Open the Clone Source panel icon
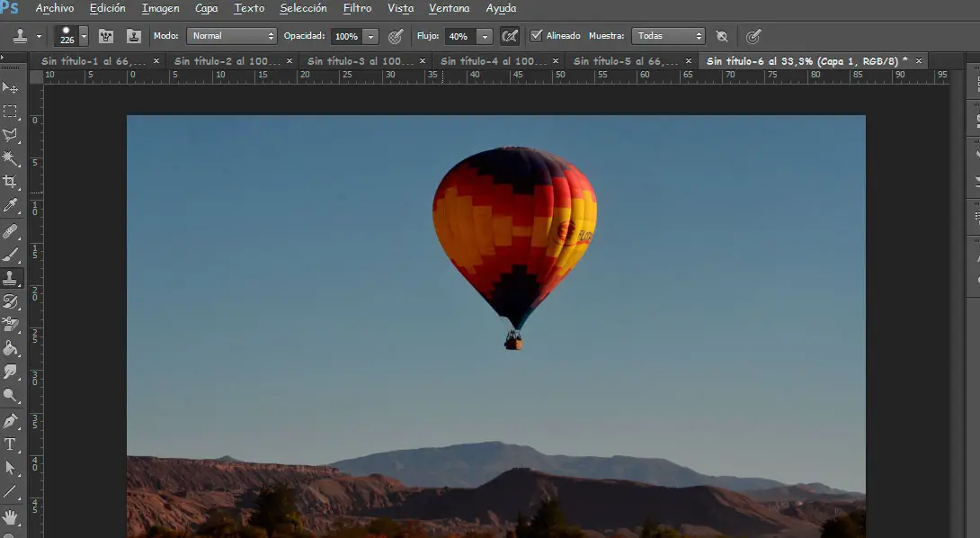 (x=133, y=36)
